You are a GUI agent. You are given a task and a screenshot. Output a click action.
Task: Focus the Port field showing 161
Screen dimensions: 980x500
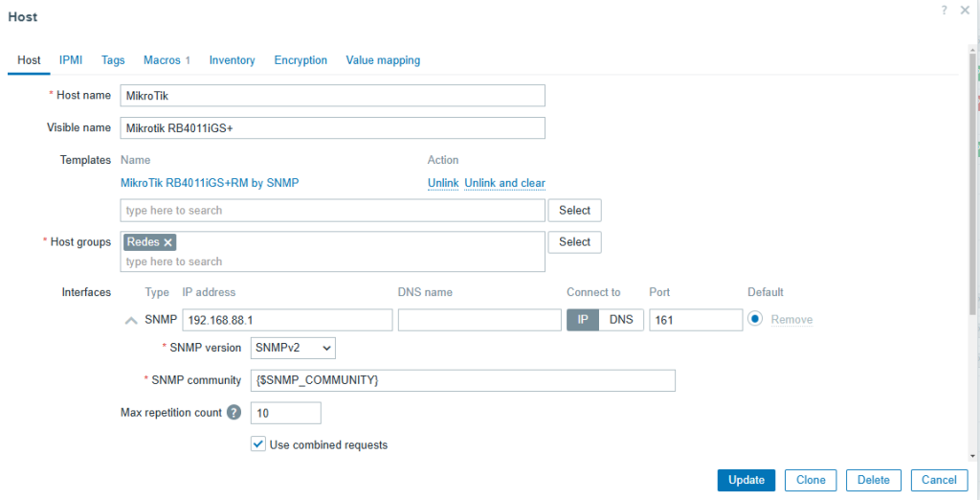pos(696,320)
